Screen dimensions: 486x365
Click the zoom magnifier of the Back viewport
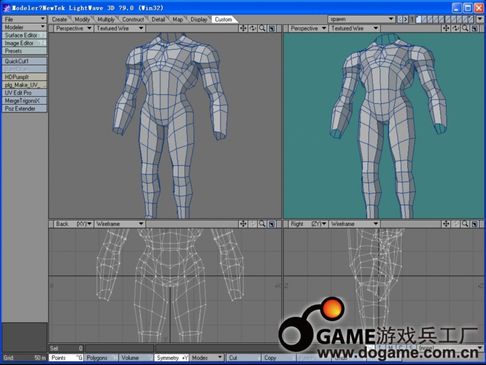(x=262, y=224)
